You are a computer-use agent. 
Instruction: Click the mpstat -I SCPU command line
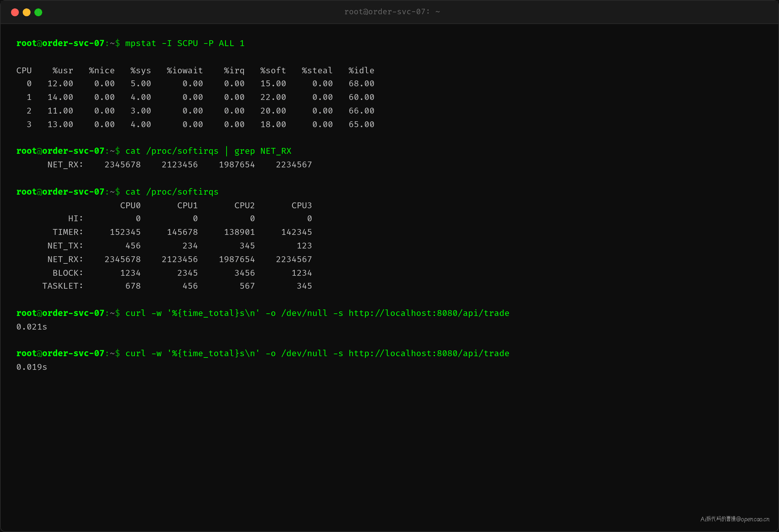coord(185,43)
